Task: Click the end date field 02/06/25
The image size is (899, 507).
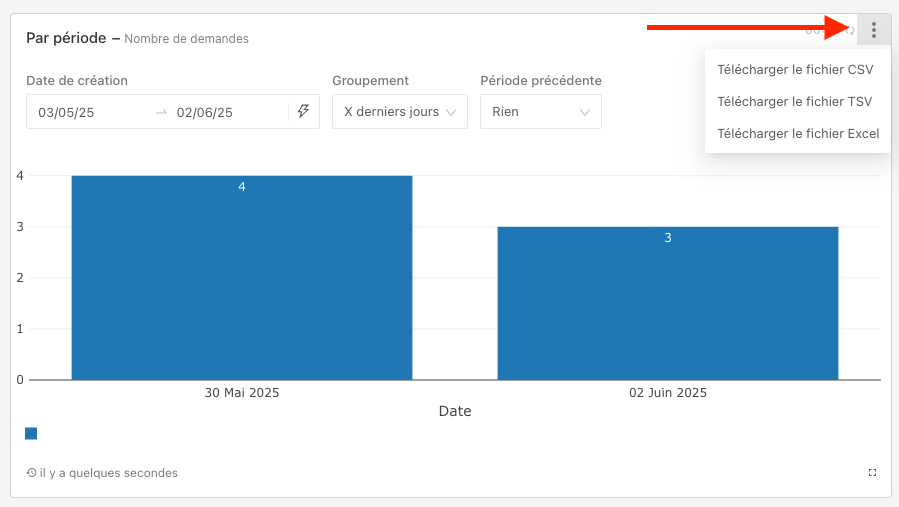Action: coord(205,113)
